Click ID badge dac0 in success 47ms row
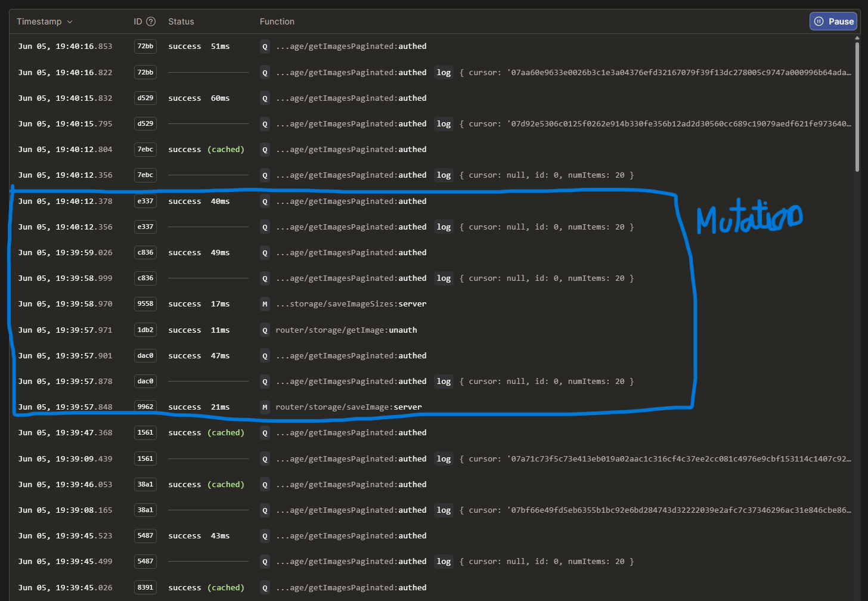 pos(145,356)
